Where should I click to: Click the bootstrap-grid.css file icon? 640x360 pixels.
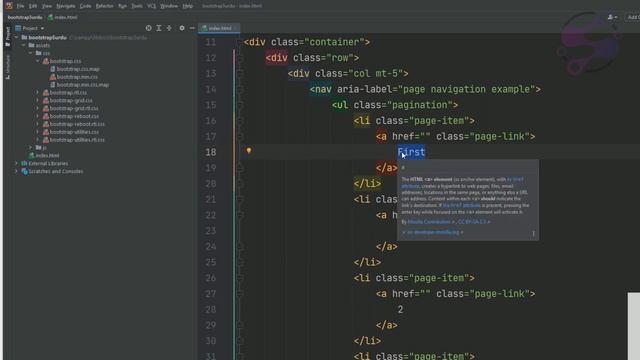pos(46,100)
